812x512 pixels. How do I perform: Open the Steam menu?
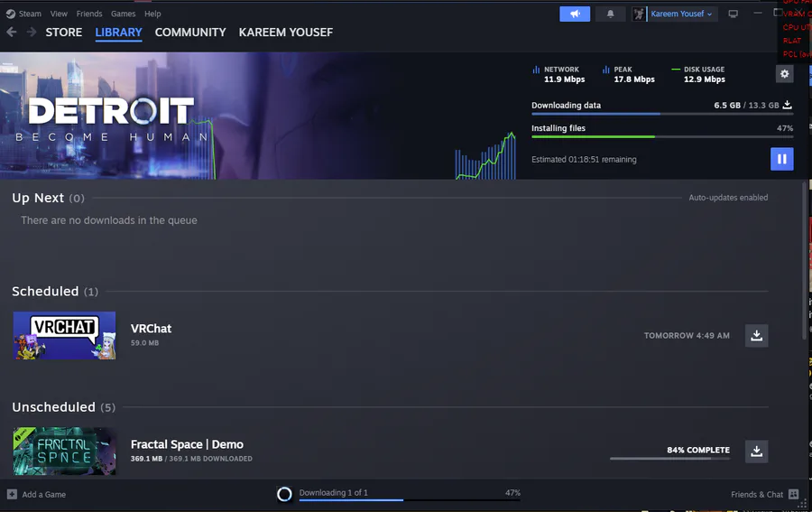30,14
